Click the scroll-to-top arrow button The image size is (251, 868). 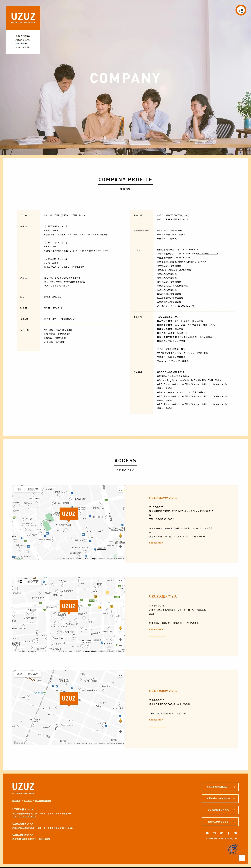tap(242, 858)
